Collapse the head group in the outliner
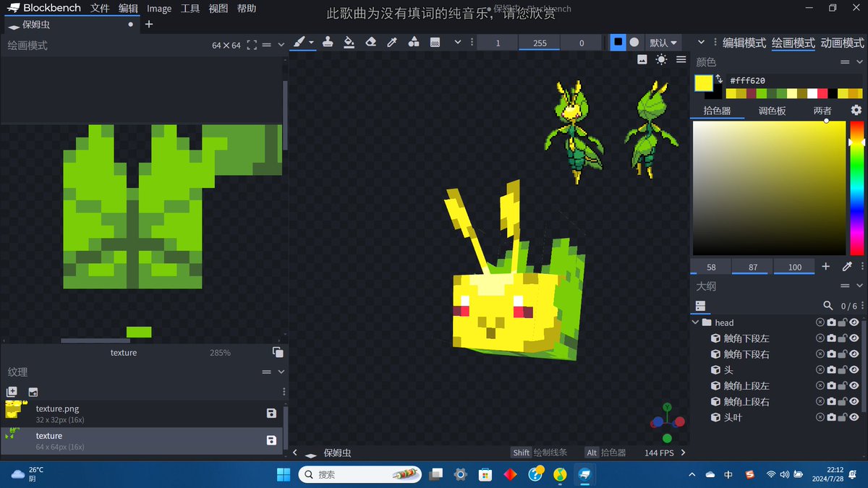Viewport: 868px width, 488px height. click(695, 322)
